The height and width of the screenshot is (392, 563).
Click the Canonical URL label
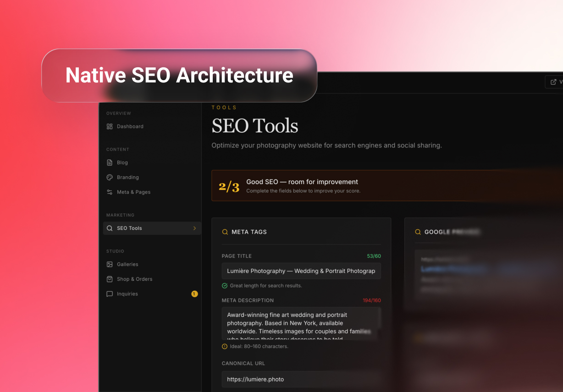pyautogui.click(x=243, y=363)
